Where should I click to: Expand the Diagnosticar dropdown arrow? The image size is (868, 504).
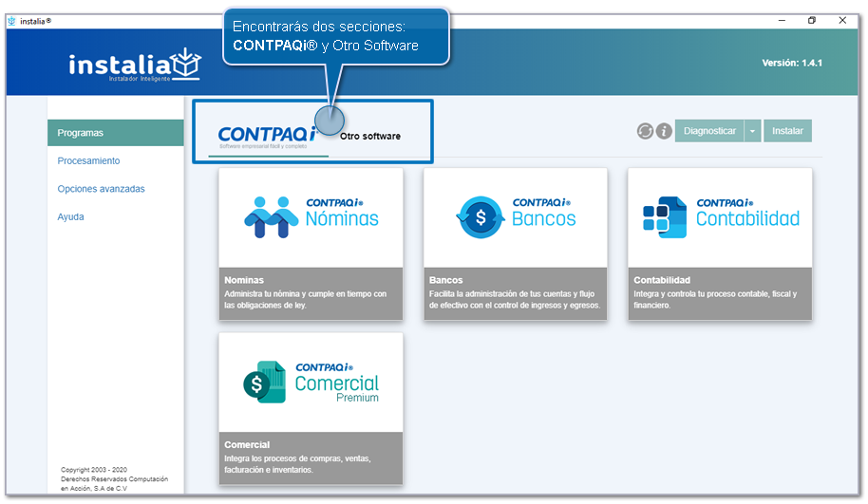752,131
